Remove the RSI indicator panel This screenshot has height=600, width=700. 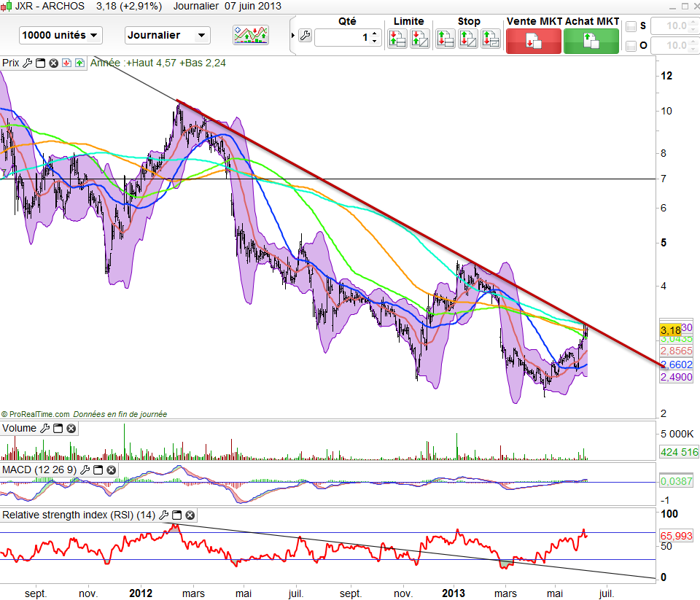[190, 515]
